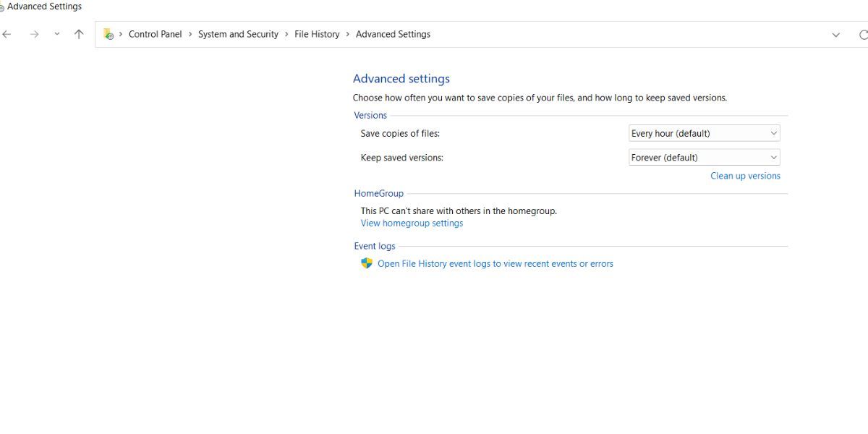
Task: Expand the chevron after Control Panel breadcrumb
Action: (190, 34)
